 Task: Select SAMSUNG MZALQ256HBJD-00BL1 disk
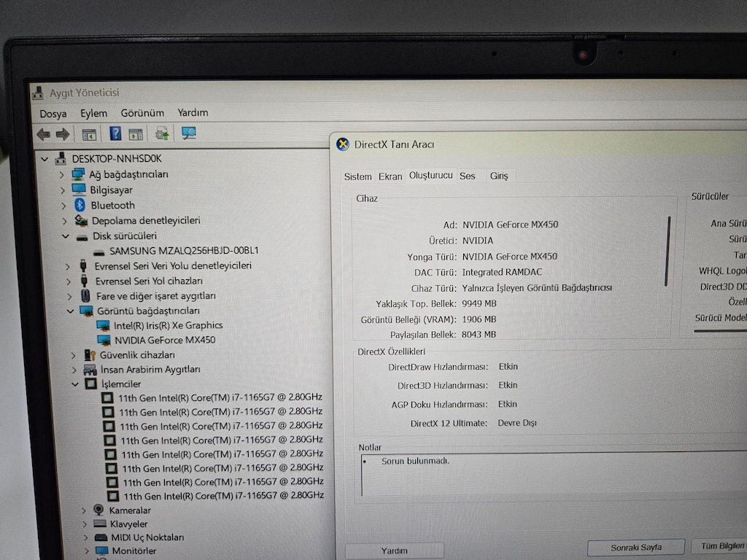pyautogui.click(x=184, y=251)
